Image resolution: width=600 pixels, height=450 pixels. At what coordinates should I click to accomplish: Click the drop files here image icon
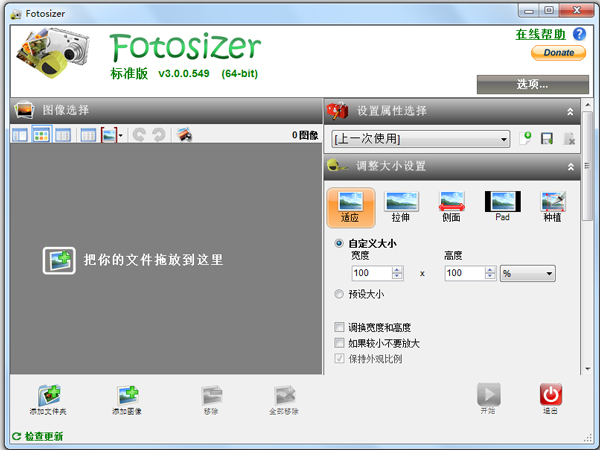click(59, 261)
